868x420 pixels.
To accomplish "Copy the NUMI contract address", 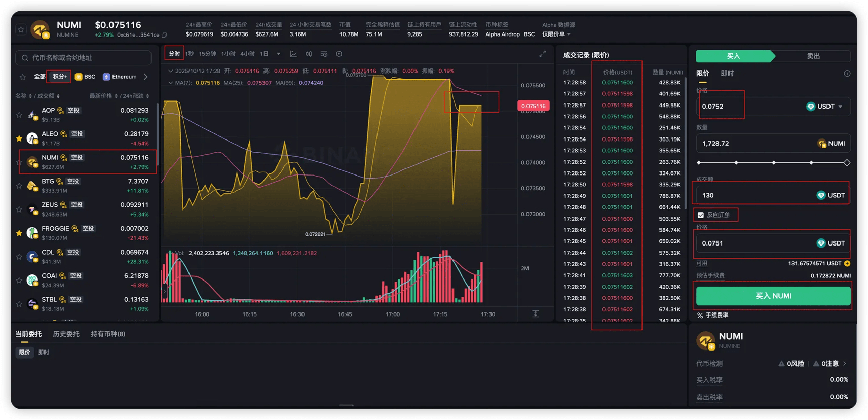I will tap(164, 35).
